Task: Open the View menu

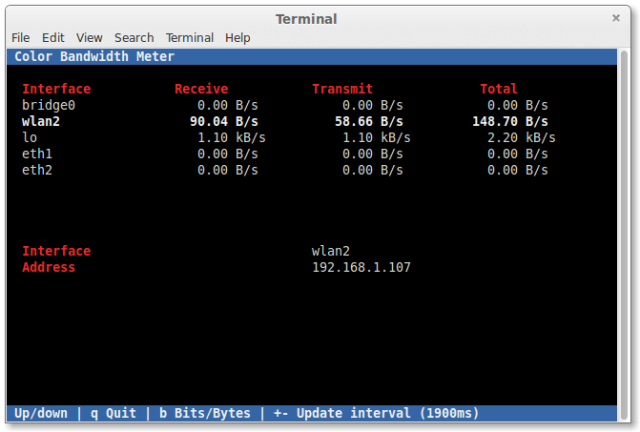Action: 89,38
